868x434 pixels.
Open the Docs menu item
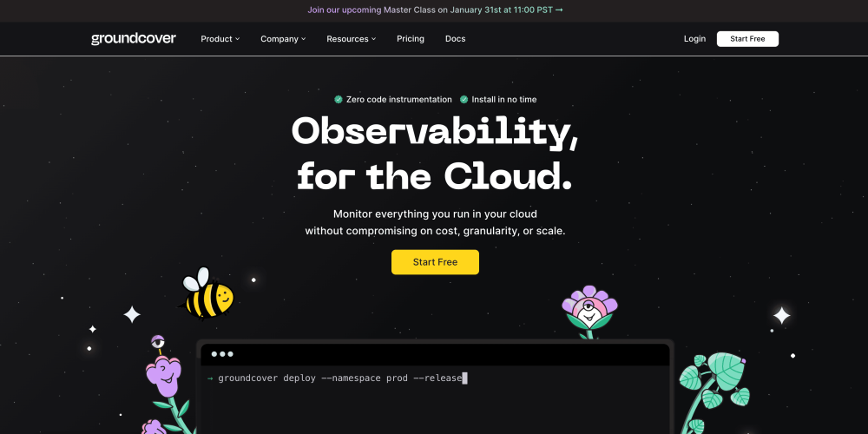pos(455,39)
